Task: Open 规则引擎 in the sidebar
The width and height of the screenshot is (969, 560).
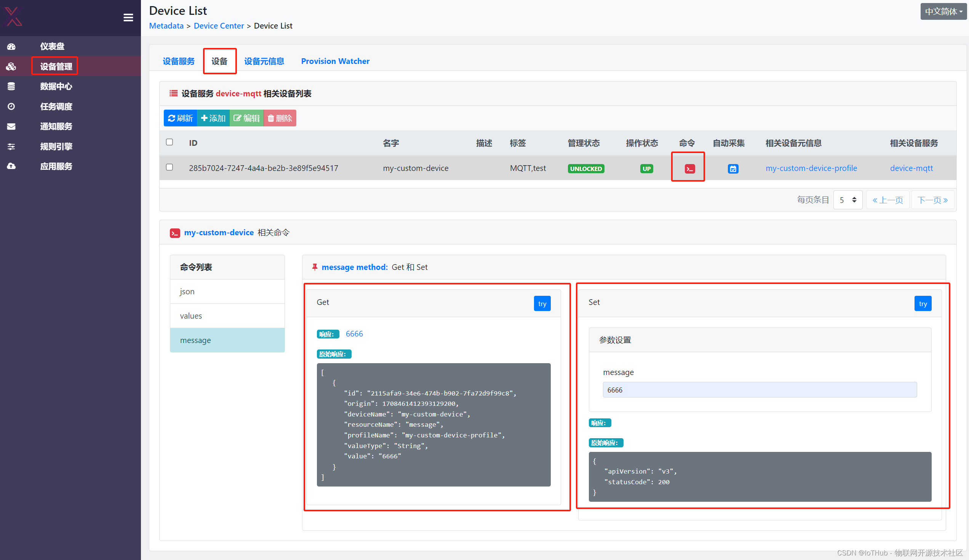Action: (x=56, y=147)
